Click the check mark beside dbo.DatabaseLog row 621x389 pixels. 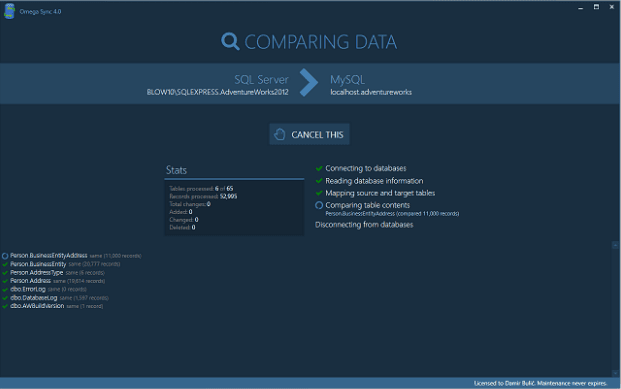5,298
